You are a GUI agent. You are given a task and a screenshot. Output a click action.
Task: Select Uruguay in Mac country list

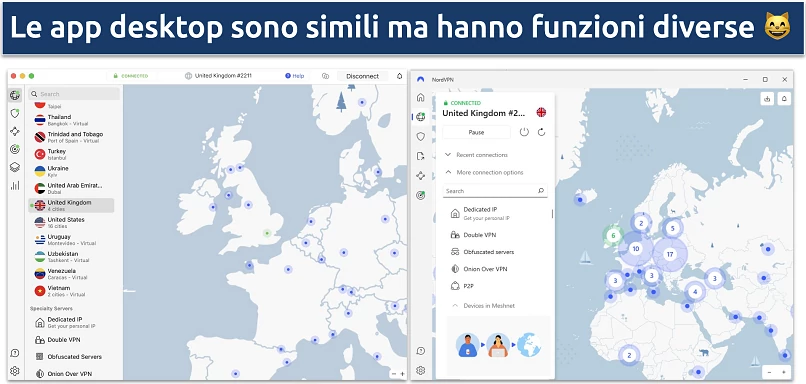72,240
